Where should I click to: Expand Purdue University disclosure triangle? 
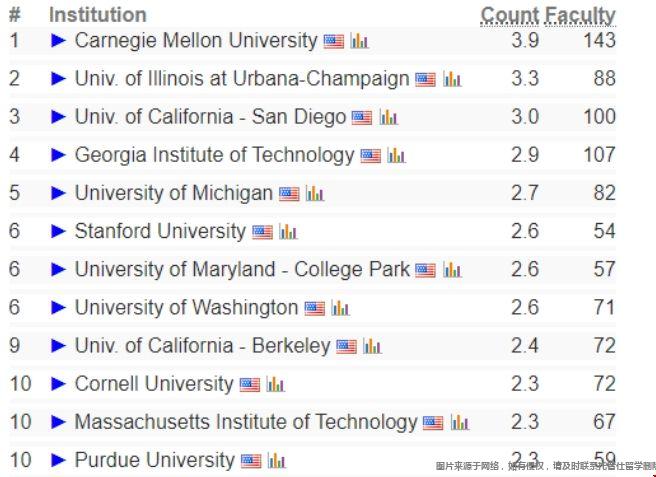point(58,460)
